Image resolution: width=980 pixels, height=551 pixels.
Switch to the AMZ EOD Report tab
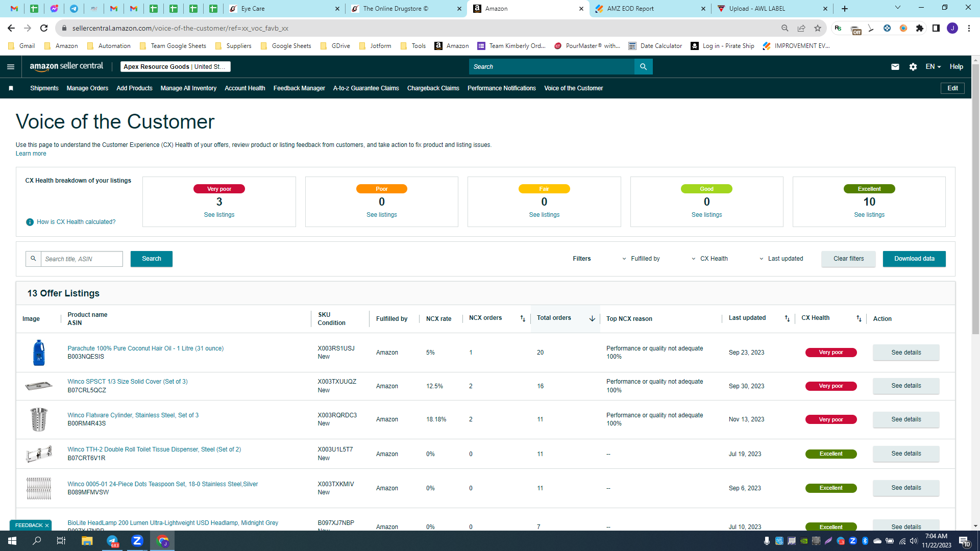click(x=650, y=9)
